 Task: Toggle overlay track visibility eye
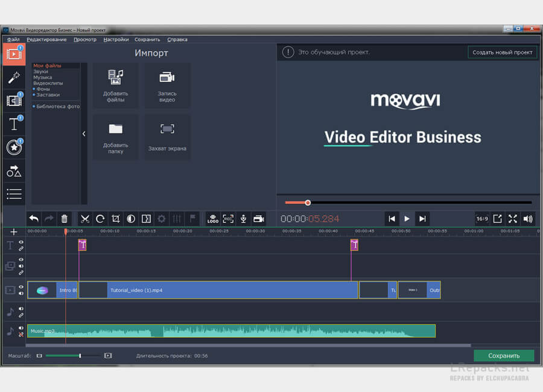(x=21, y=259)
